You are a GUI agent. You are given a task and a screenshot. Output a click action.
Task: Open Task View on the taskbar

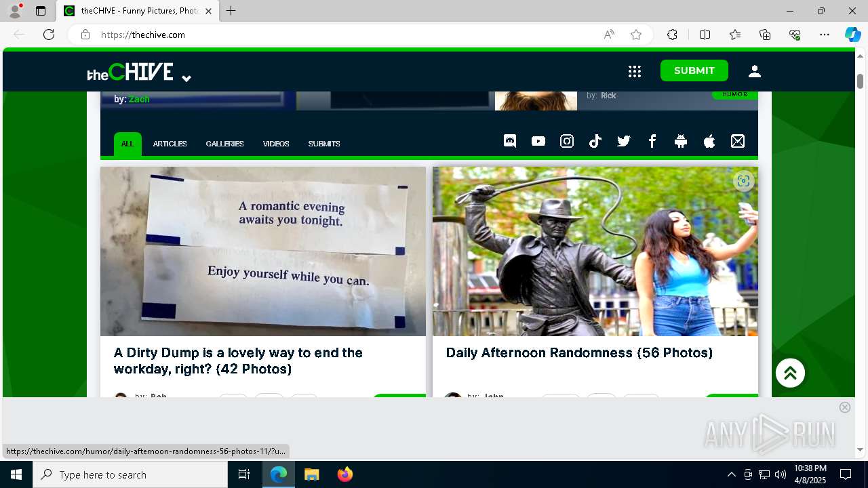[x=244, y=474]
